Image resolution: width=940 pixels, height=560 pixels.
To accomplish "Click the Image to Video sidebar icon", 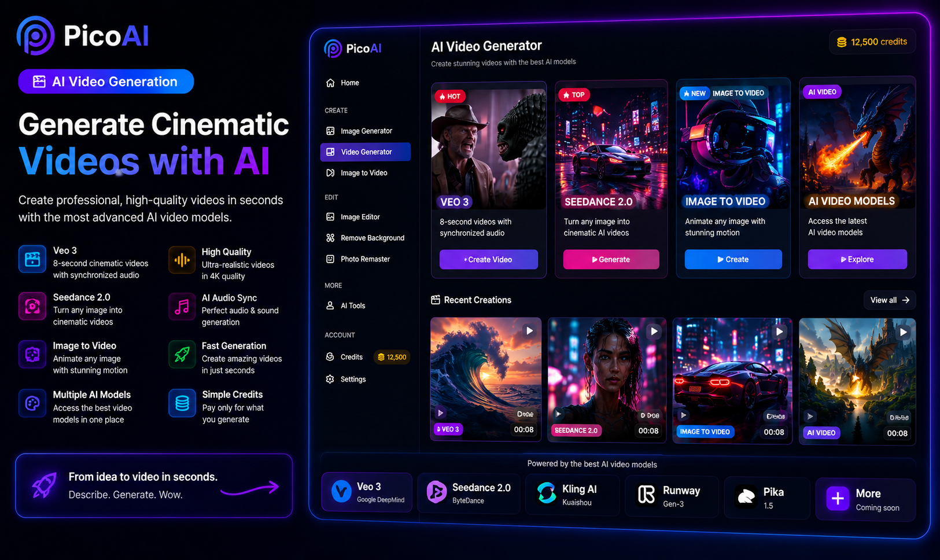I will (x=330, y=173).
